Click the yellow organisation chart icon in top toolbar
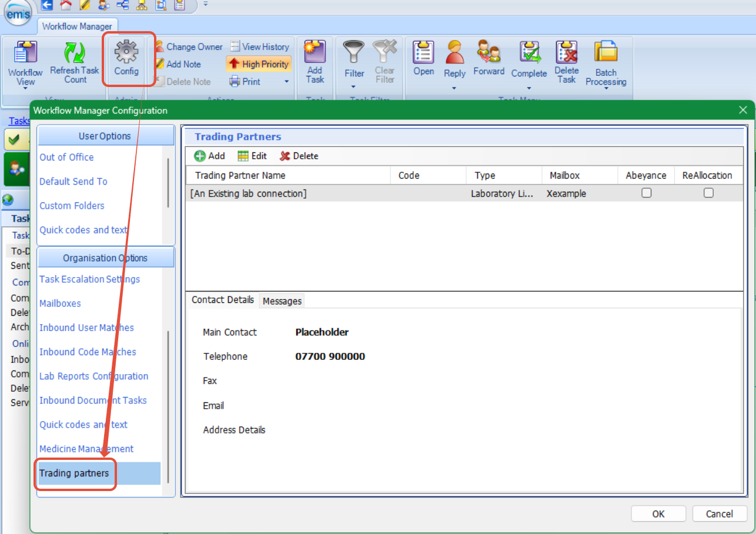Screen dimensions: 756x534 pos(141,5)
